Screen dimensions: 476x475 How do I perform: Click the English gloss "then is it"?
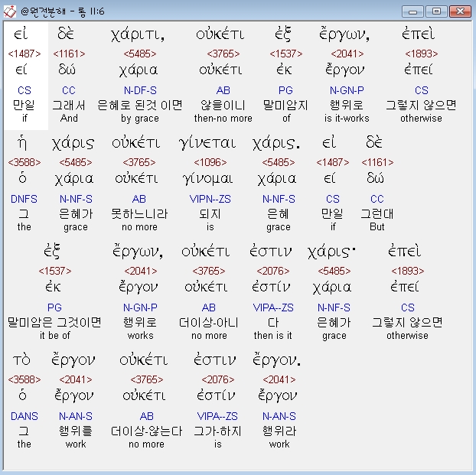[273, 335]
